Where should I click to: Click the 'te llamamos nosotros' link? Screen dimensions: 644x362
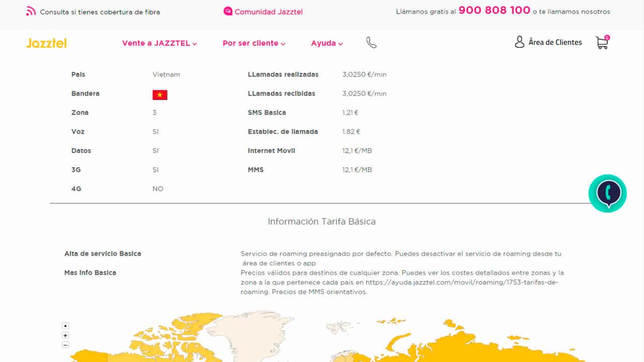pos(575,12)
